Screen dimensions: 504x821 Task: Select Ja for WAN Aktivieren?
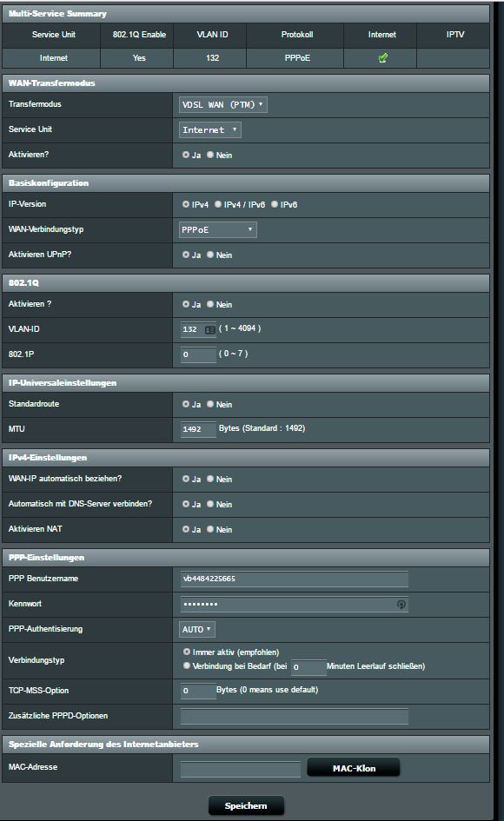[186, 155]
